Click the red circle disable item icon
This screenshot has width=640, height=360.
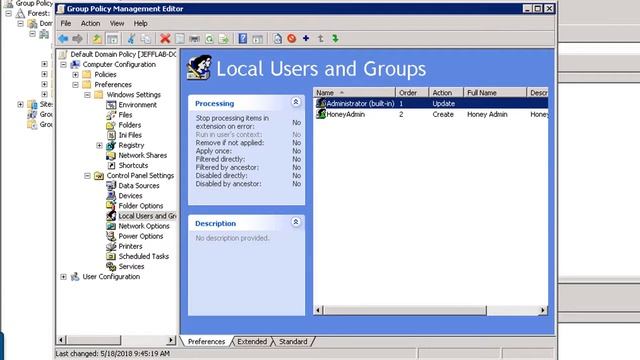(x=291, y=39)
